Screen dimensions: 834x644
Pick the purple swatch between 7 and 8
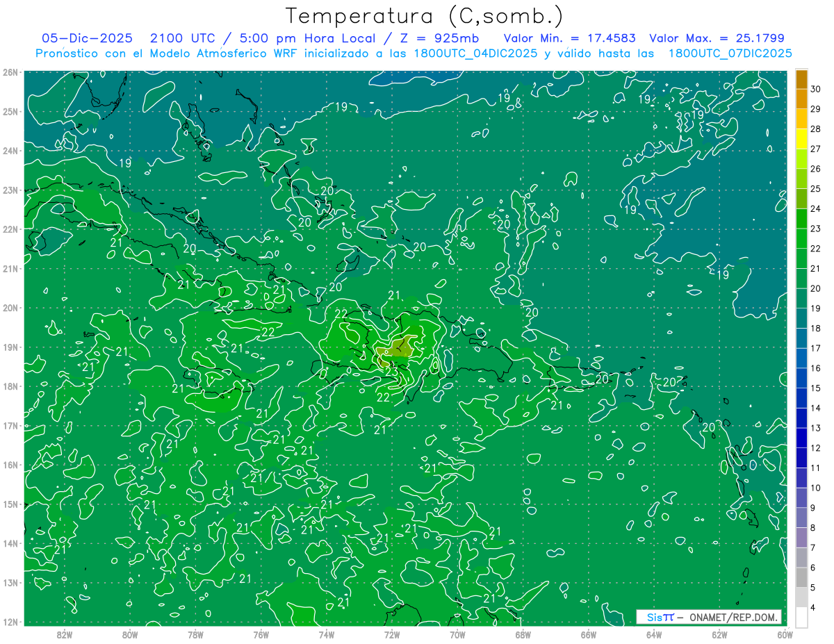(801, 538)
